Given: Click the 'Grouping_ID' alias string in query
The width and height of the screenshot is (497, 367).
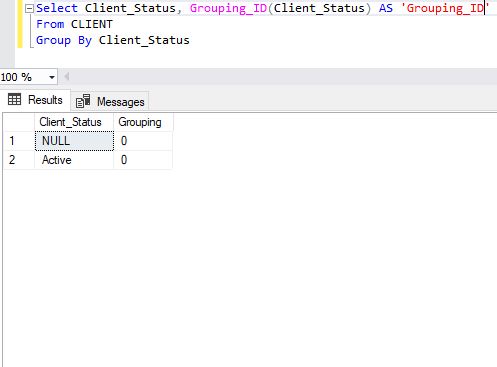Looking at the screenshot, I should click(445, 8).
